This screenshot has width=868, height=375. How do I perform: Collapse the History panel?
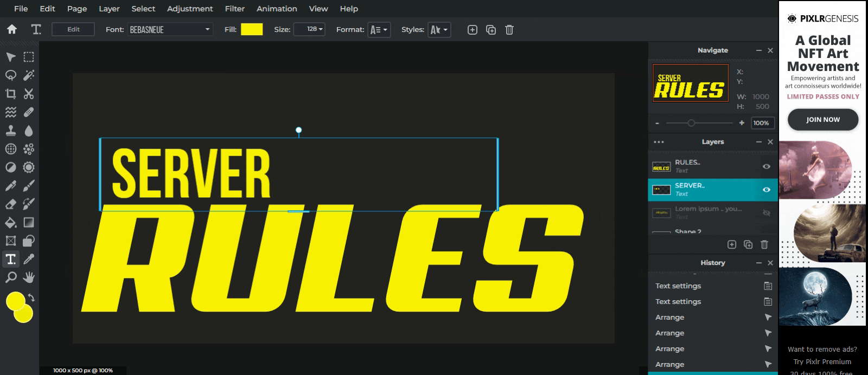pos(759,263)
